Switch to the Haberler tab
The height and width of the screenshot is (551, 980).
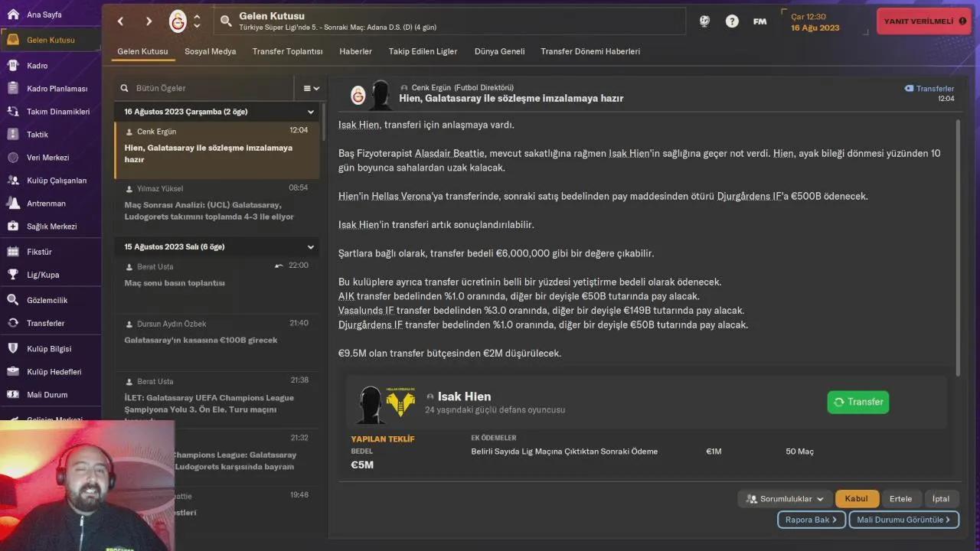coord(355,51)
